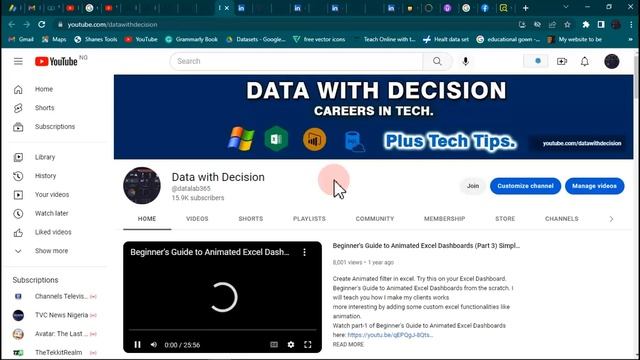The width and height of the screenshot is (640, 360).
Task: Click the browser address bar URL
Action: tap(112, 24)
